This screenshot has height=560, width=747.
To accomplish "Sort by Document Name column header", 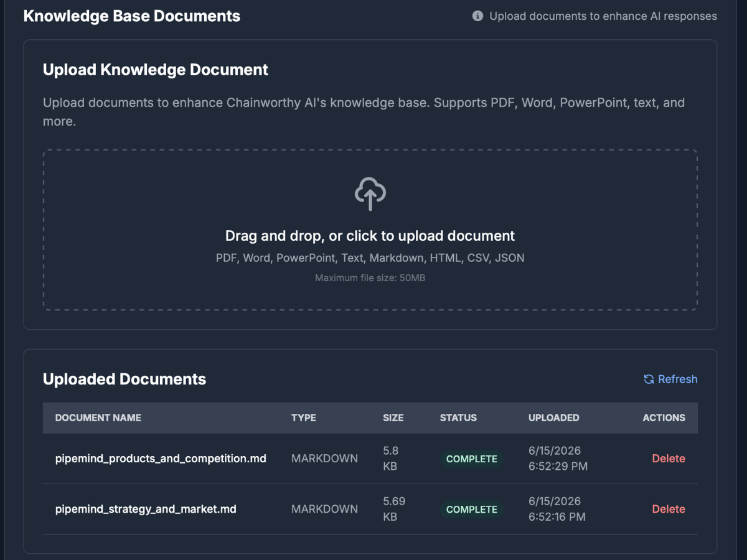I will click(x=98, y=418).
